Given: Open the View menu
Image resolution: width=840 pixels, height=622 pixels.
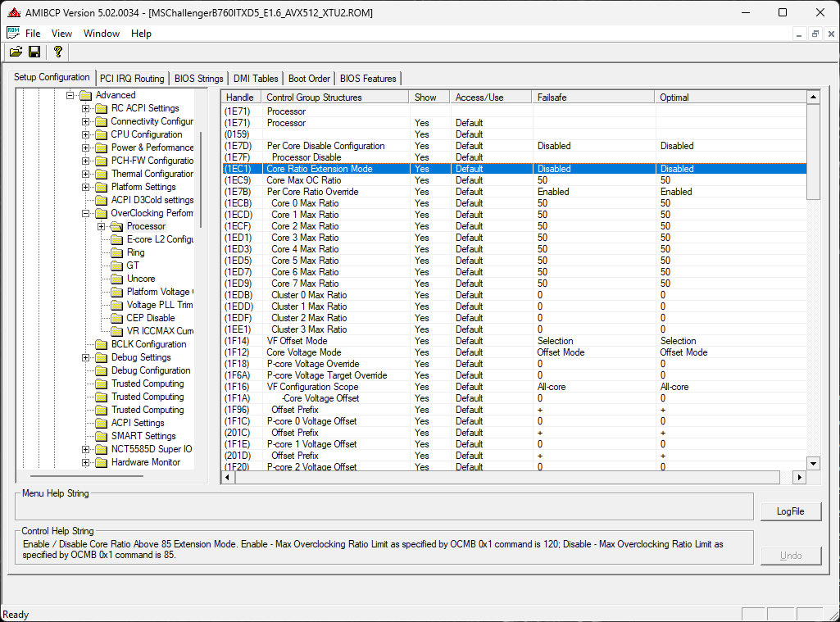Looking at the screenshot, I should 61,34.
